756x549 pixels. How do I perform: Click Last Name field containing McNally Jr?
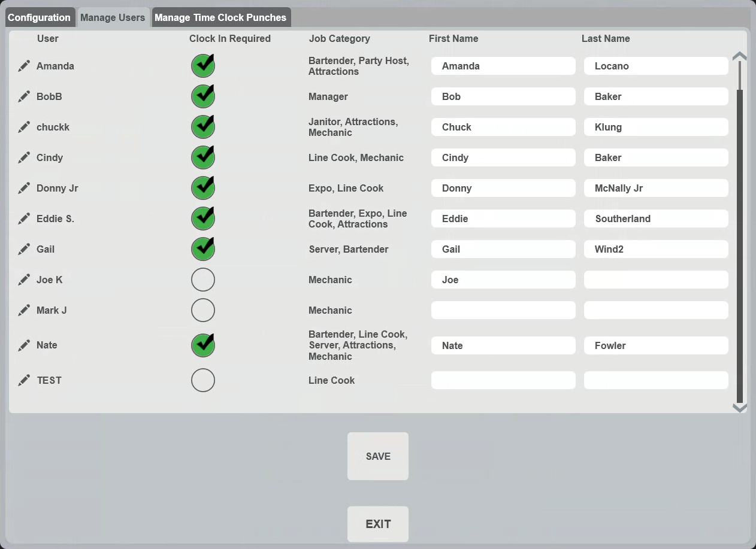click(656, 188)
